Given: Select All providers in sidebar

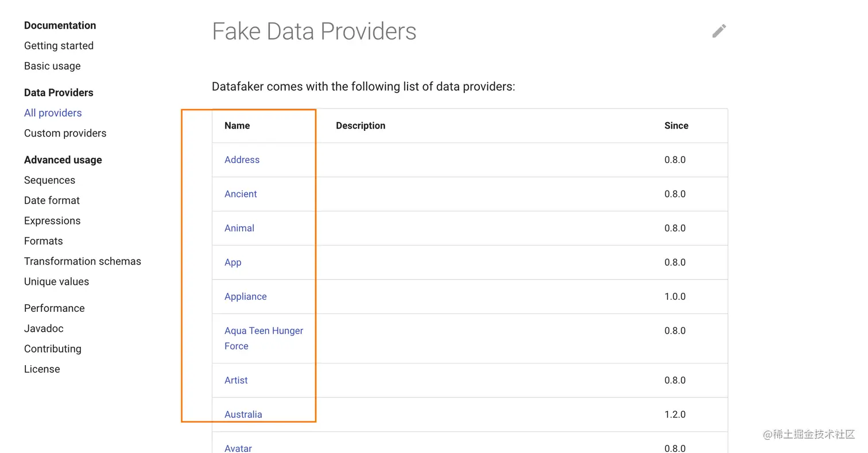Looking at the screenshot, I should (x=53, y=113).
